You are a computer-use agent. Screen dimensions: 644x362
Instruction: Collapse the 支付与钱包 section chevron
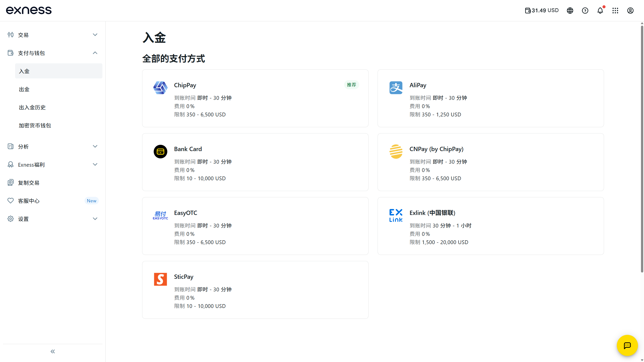[x=95, y=53]
